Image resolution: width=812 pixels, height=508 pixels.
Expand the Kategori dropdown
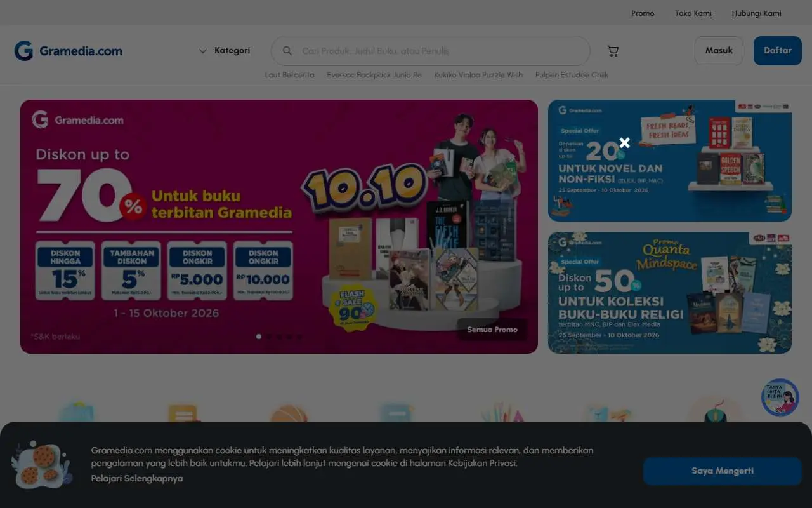point(225,51)
